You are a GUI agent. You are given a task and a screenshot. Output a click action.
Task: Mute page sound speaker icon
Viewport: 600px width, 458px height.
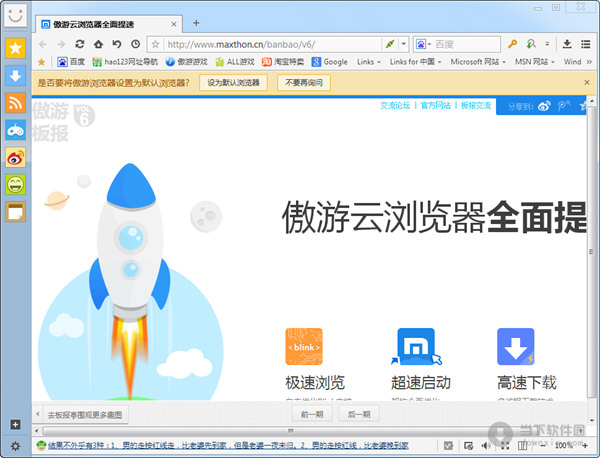click(x=486, y=445)
